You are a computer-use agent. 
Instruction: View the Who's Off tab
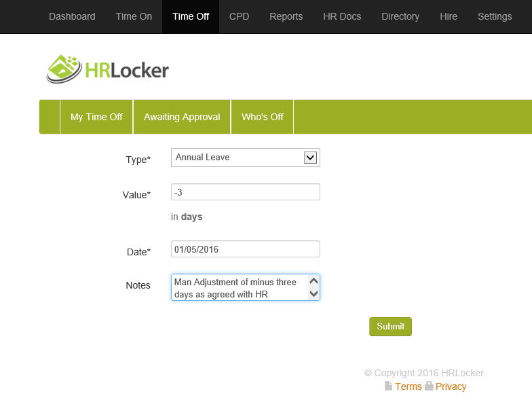[x=262, y=117]
